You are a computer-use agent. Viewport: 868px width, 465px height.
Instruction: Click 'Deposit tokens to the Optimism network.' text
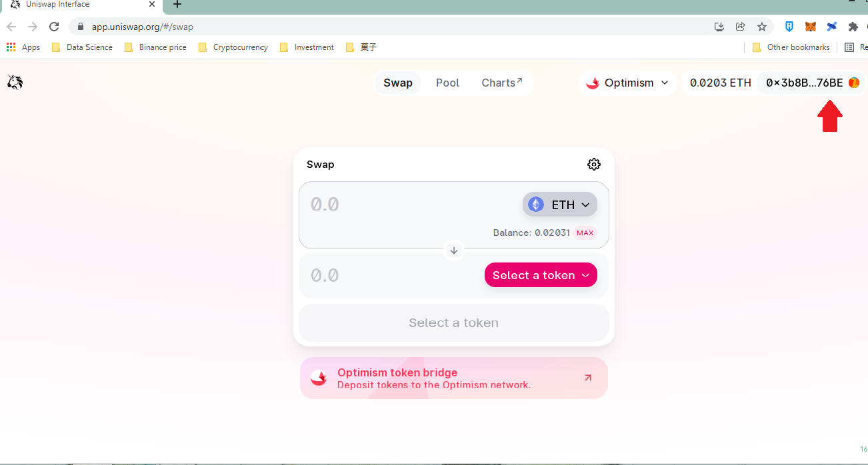tap(434, 385)
